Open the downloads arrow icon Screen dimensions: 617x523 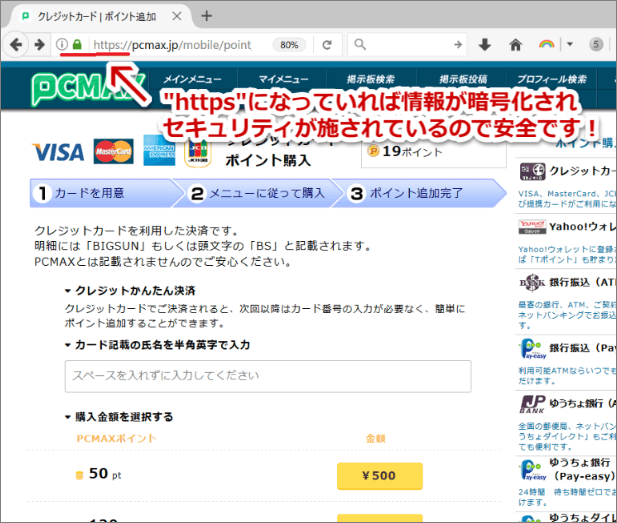pos(485,45)
